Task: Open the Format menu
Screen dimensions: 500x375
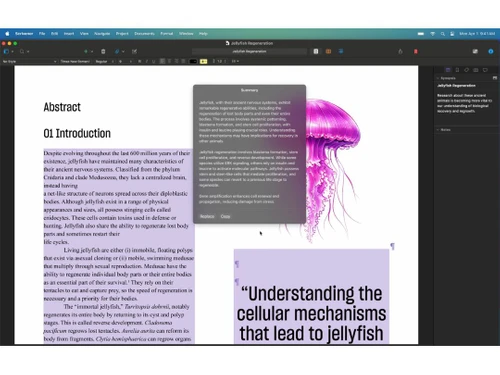Action: tap(167, 34)
